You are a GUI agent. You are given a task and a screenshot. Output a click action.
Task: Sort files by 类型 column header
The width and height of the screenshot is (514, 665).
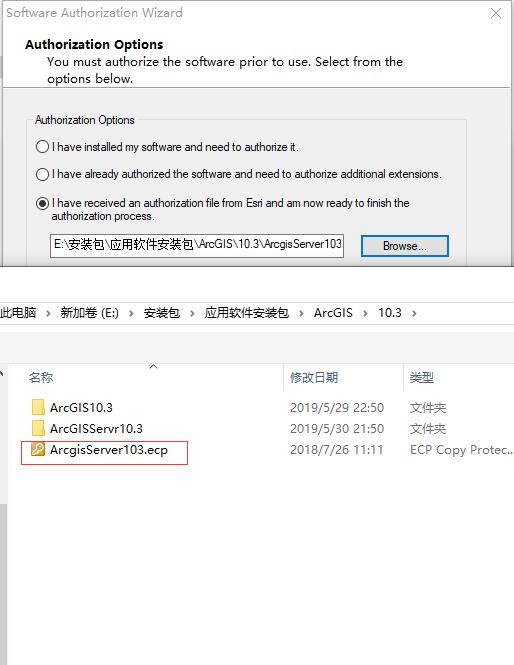(x=422, y=377)
